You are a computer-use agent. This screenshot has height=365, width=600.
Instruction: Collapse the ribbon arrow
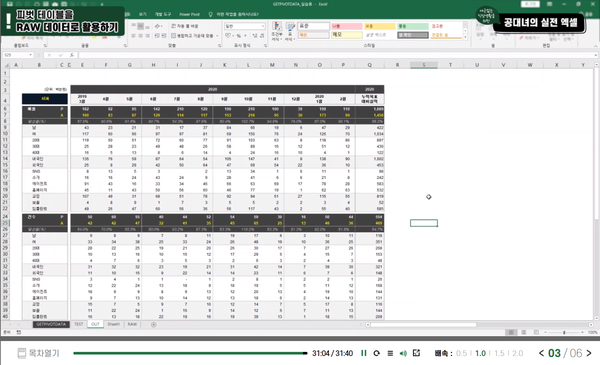(x=595, y=46)
